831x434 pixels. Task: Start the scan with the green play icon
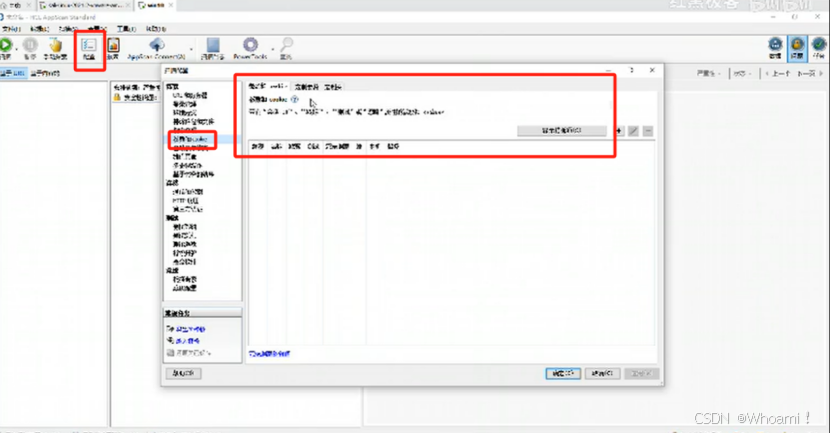click(6, 46)
